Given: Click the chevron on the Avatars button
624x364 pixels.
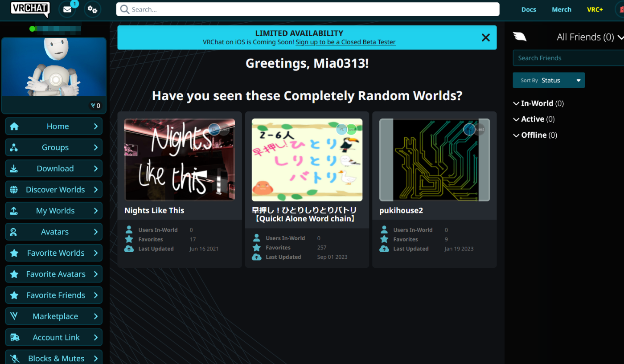Looking at the screenshot, I should (x=95, y=232).
